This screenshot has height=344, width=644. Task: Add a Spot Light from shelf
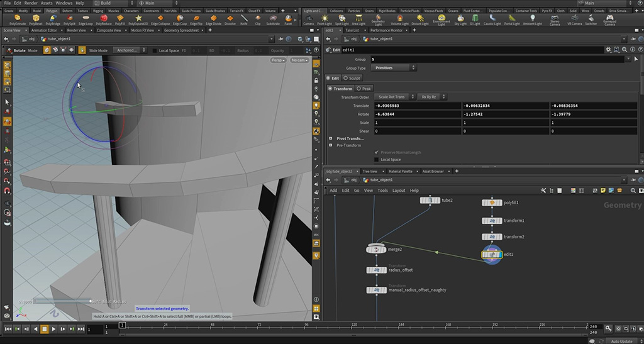pyautogui.click(x=342, y=19)
